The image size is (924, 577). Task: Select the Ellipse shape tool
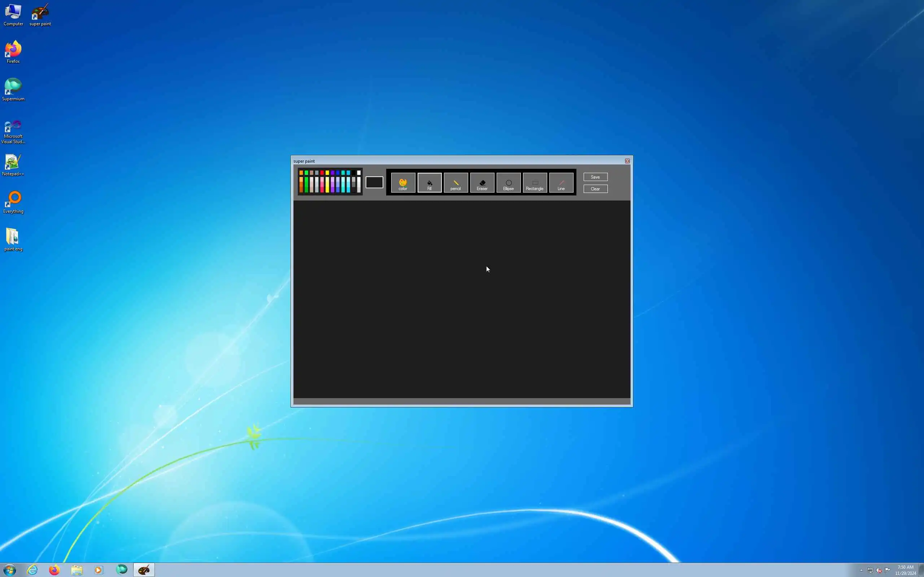coord(508,183)
